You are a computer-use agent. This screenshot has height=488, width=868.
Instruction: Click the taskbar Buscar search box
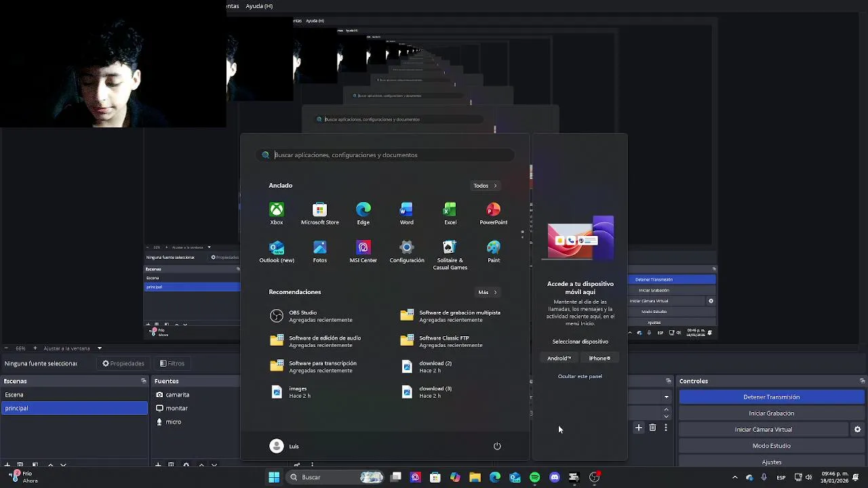336,477
